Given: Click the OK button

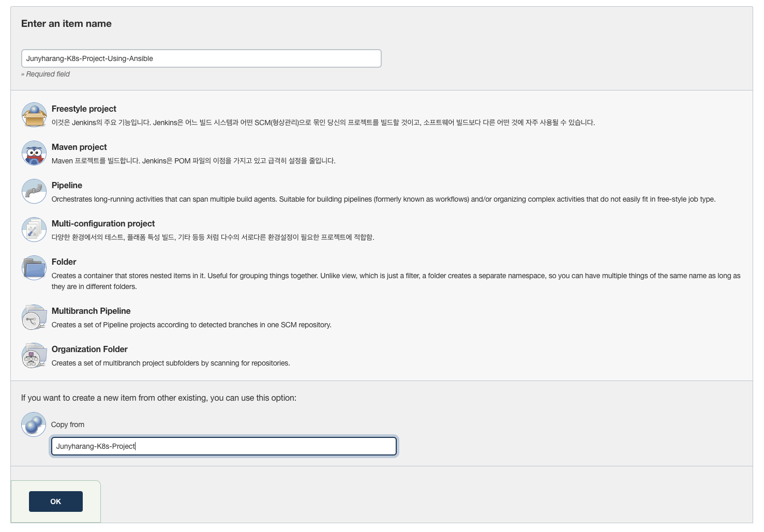Looking at the screenshot, I should pos(56,501).
